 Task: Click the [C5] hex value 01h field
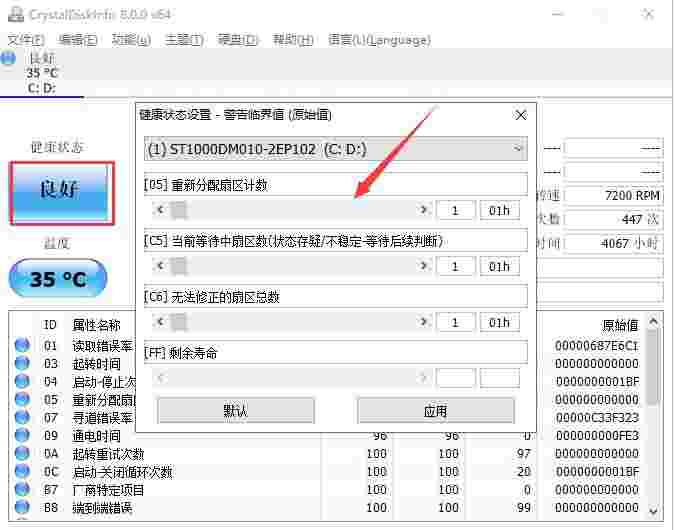point(499,266)
